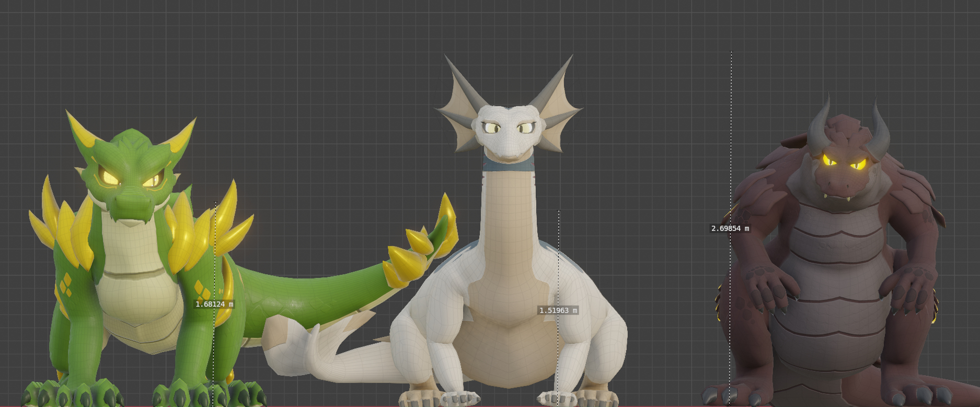Click the white dragon's curled tail

pyautogui.click(x=324, y=355)
